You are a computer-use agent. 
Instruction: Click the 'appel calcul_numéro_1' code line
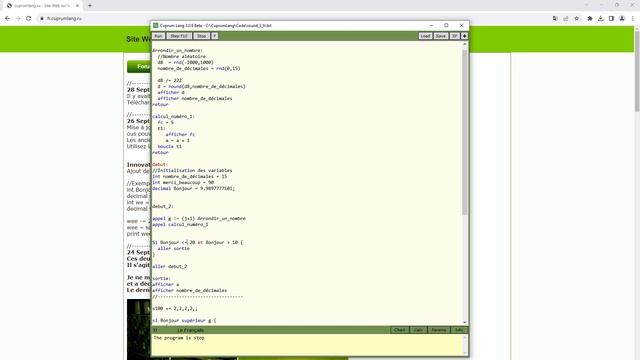coord(180,224)
